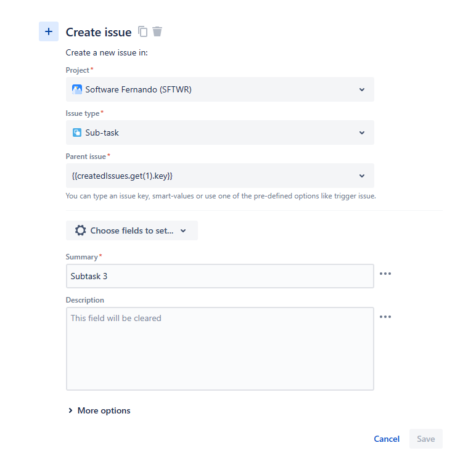Screen dimensions: 476x456
Task: Duplicate this action with the copy icon
Action: pyautogui.click(x=142, y=31)
